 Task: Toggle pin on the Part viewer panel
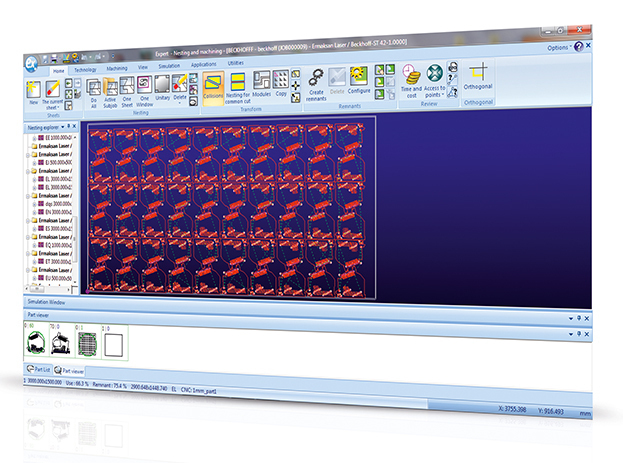click(579, 318)
